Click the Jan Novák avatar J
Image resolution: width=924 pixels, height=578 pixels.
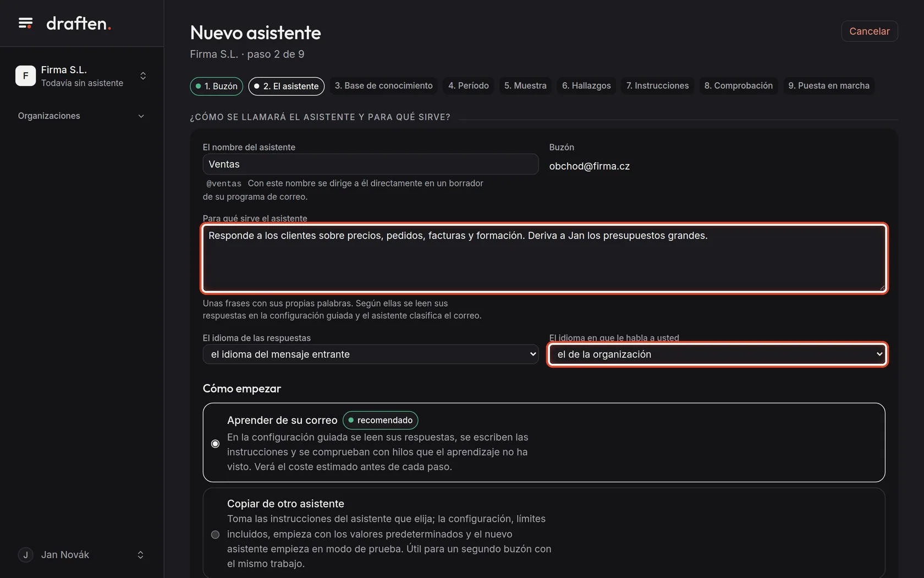click(25, 555)
